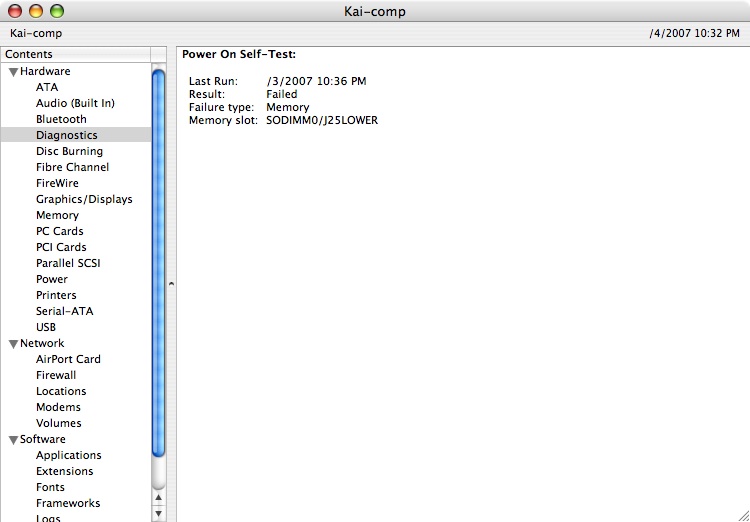Open Applications under Software
This screenshot has width=750, height=522.
(68, 455)
